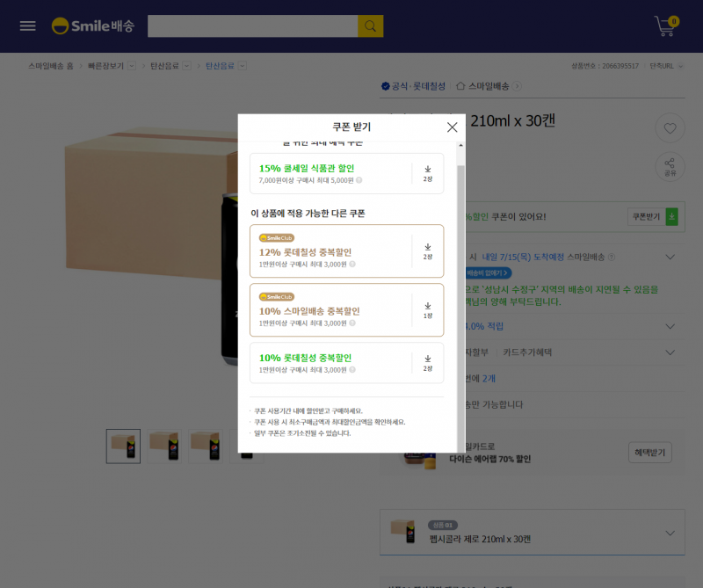The width and height of the screenshot is (703, 588).
Task: Click the 혜택받기 button
Action: (x=649, y=452)
